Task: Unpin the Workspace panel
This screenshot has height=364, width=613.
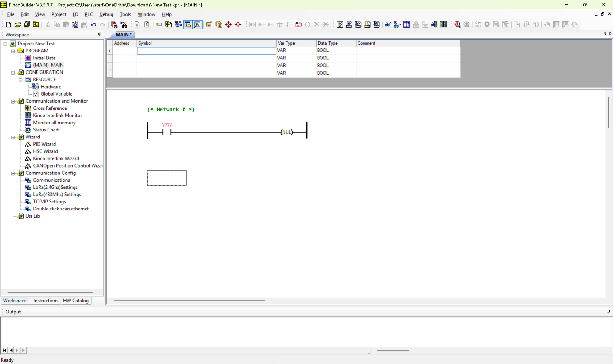Action: pyautogui.click(x=99, y=34)
